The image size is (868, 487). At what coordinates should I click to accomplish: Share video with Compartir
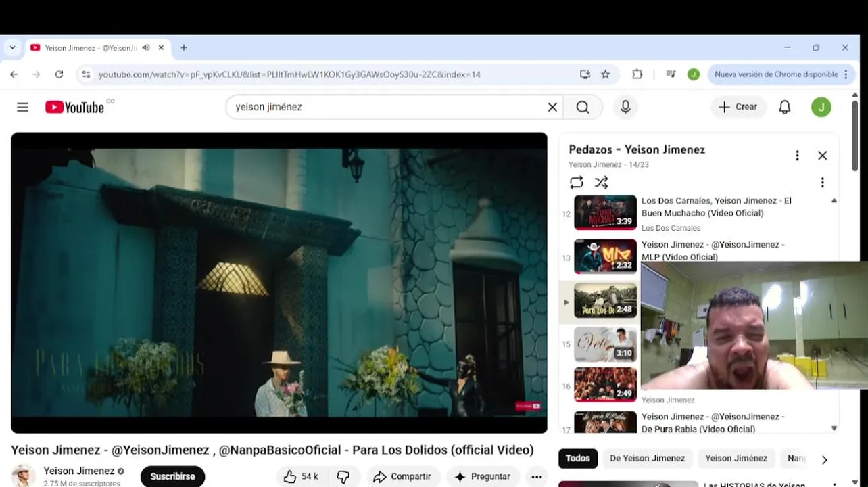[x=402, y=476]
